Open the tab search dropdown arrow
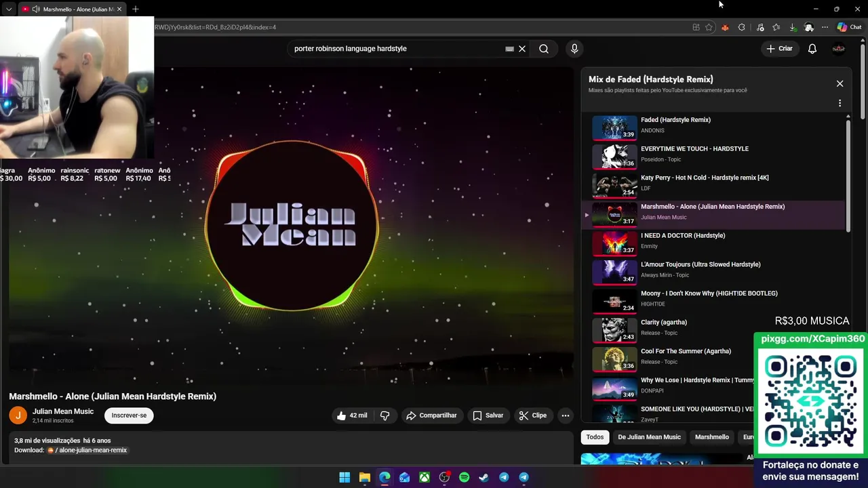868x488 pixels. [x=9, y=9]
